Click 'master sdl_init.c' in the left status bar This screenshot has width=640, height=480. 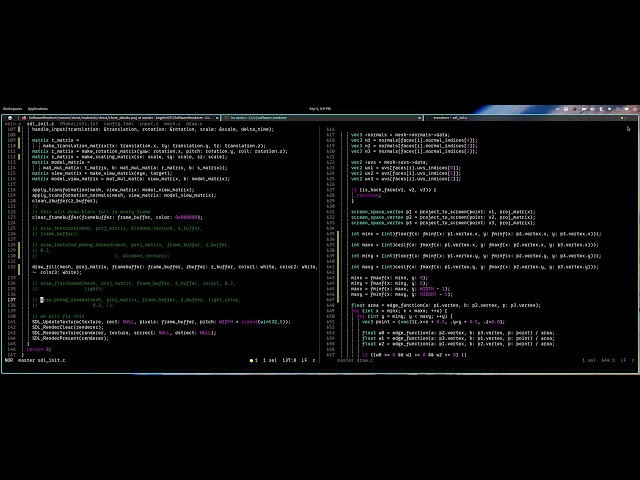coord(42,360)
